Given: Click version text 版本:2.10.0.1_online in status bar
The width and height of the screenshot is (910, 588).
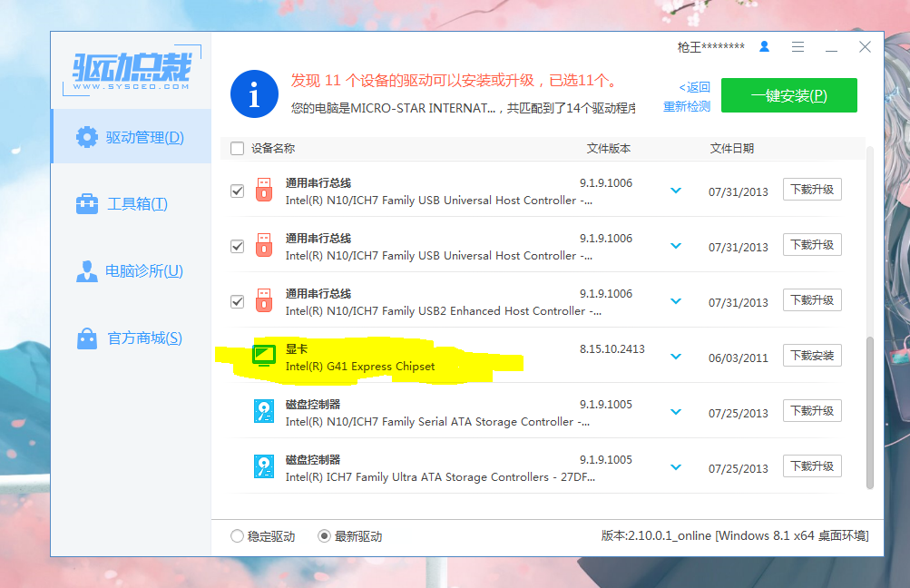Looking at the screenshot, I should pos(656,535).
